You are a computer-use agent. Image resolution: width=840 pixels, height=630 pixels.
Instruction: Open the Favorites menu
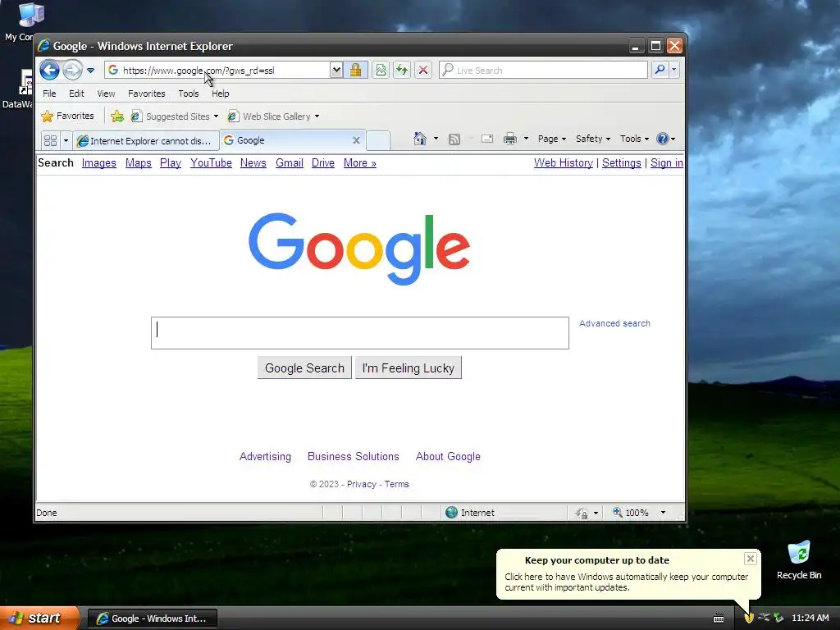[x=146, y=94]
